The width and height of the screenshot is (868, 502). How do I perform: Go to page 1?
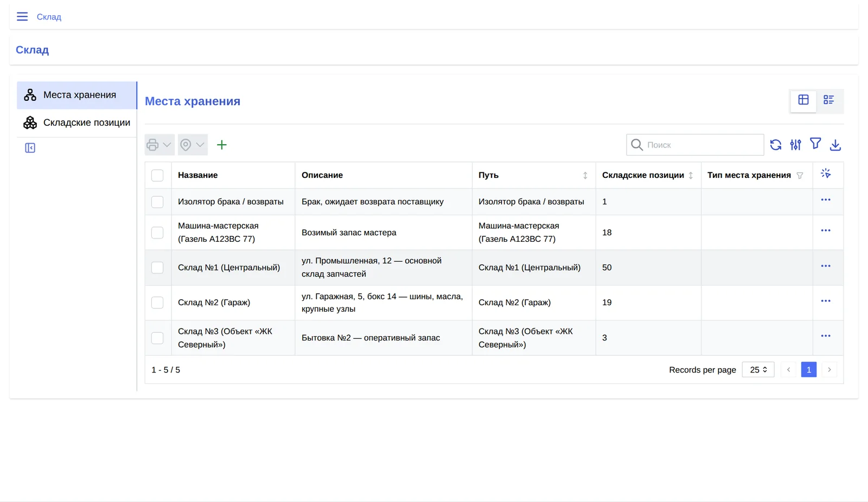(809, 370)
